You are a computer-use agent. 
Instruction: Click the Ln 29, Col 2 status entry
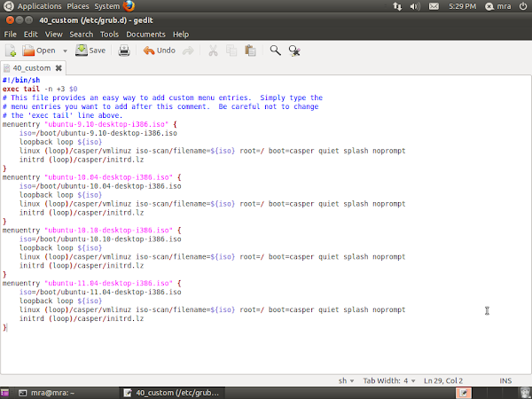[x=443, y=380]
